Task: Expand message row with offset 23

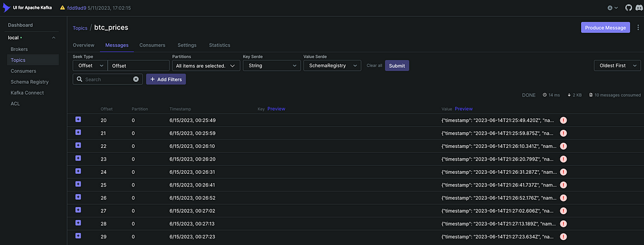Action: [78, 158]
